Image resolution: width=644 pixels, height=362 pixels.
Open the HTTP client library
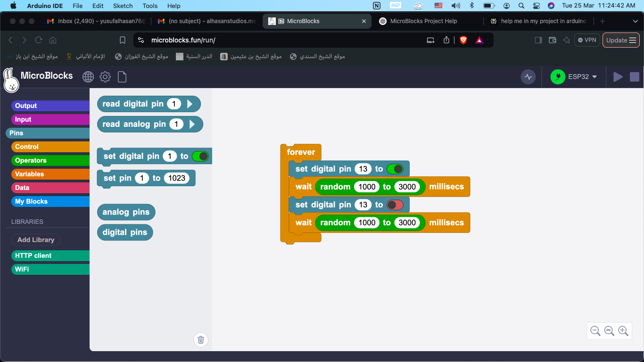point(50,255)
